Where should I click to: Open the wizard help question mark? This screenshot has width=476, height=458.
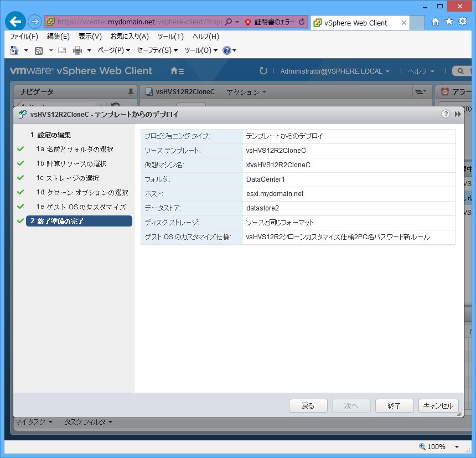pos(446,114)
